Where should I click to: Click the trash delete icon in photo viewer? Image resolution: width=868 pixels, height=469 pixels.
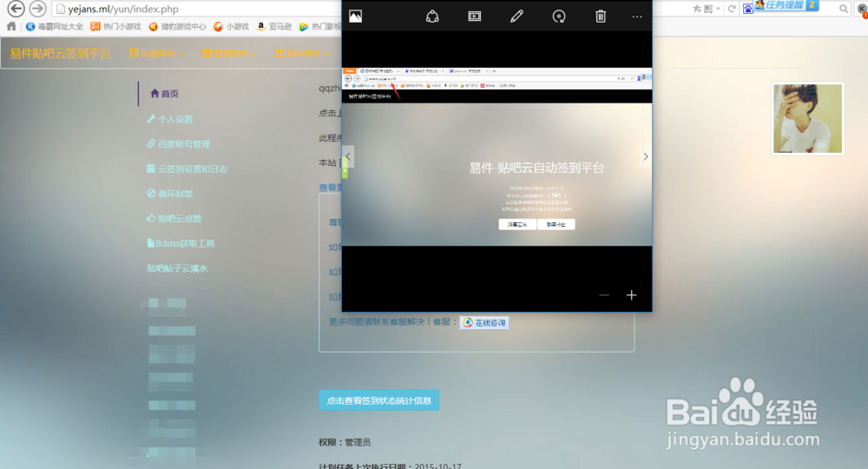[601, 17]
